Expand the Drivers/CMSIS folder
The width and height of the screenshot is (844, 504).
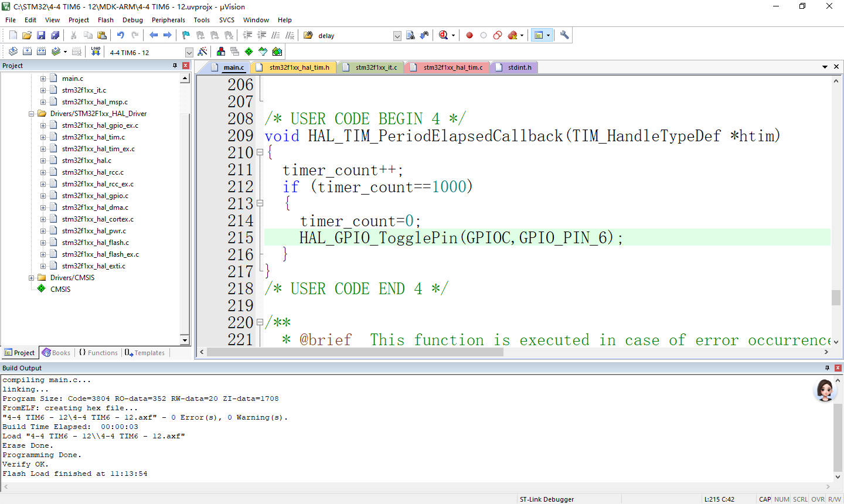[x=32, y=278]
